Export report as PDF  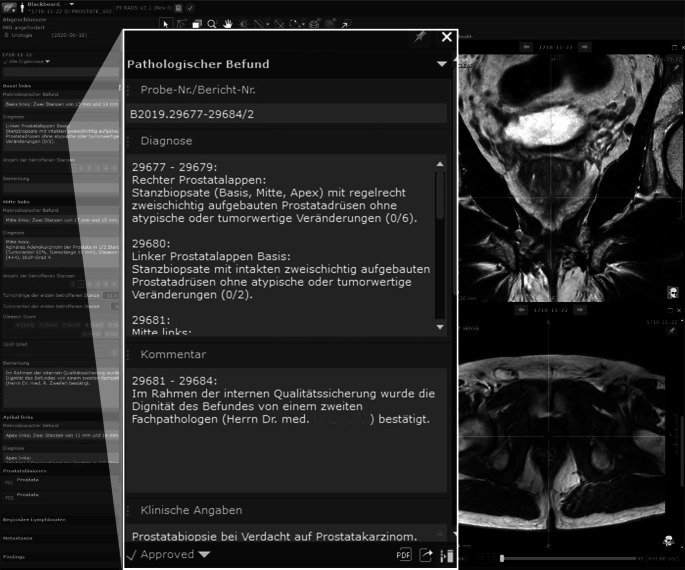tap(404, 555)
